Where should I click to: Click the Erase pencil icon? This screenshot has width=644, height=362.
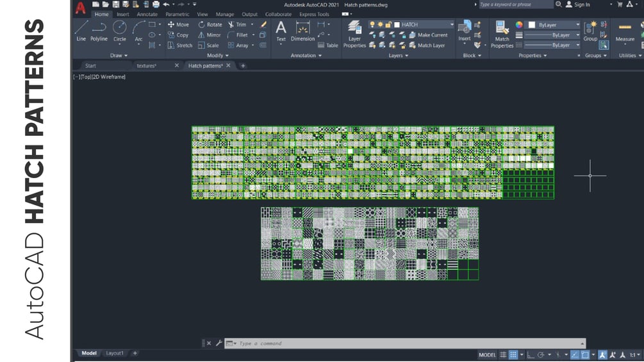(x=263, y=24)
